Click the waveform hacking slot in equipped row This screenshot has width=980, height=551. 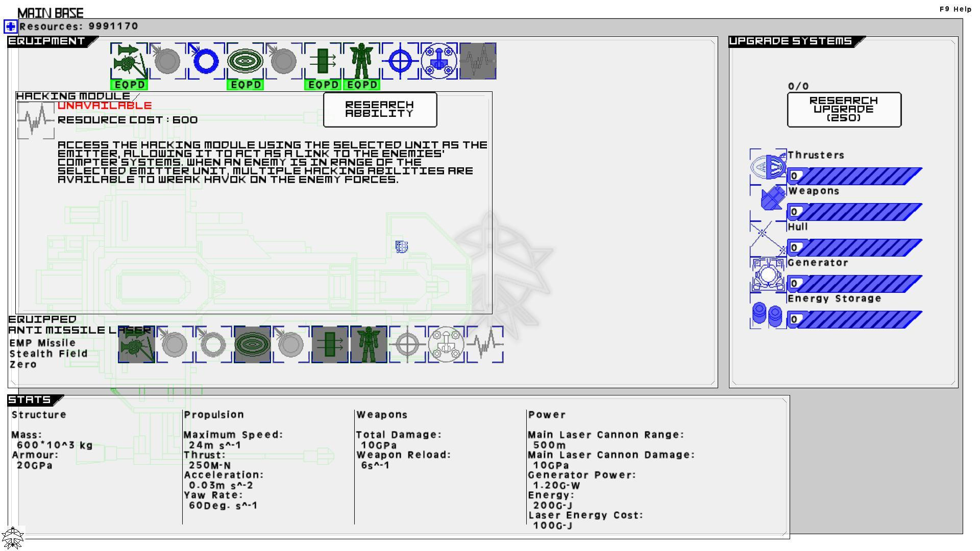coord(485,344)
